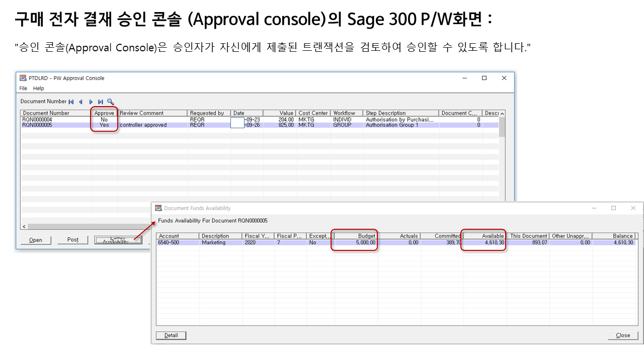The height and width of the screenshot is (362, 644).
Task: Maximize the PW Approval Console window
Action: pos(484,78)
